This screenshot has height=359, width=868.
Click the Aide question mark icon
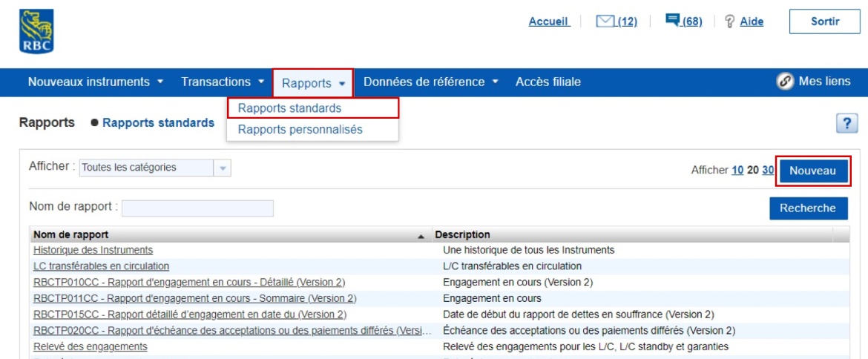pos(729,22)
